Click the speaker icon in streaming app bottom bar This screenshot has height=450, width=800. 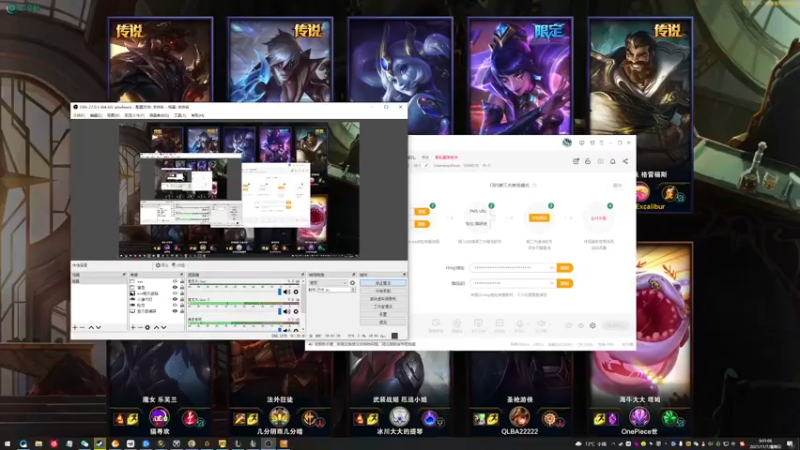click(x=541, y=323)
